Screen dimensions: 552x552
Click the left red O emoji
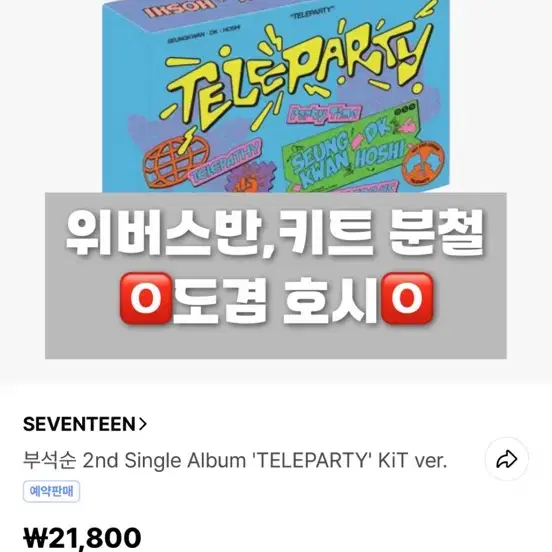coord(146,298)
